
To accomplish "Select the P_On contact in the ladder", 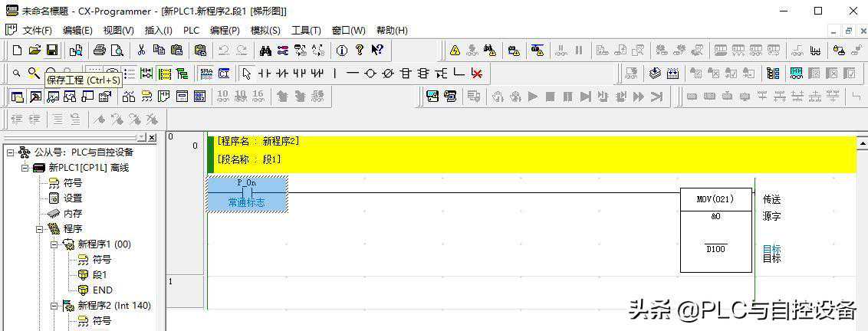I will click(x=246, y=193).
